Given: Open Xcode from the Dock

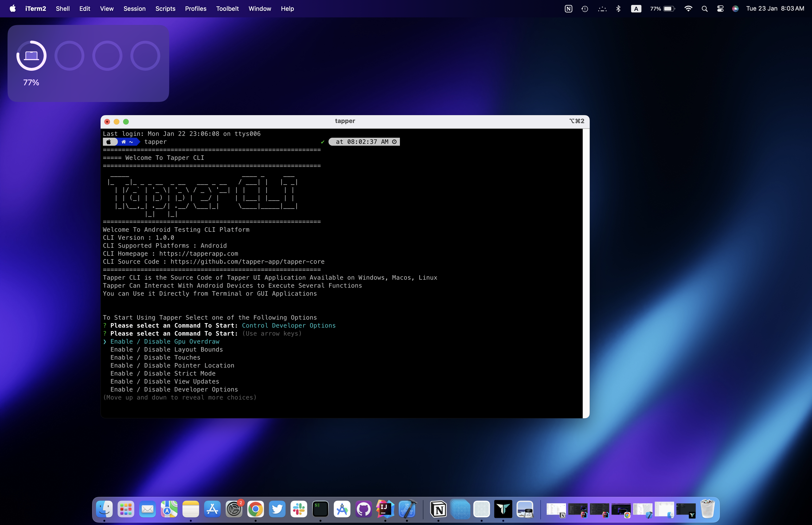Looking at the screenshot, I should pos(407,509).
